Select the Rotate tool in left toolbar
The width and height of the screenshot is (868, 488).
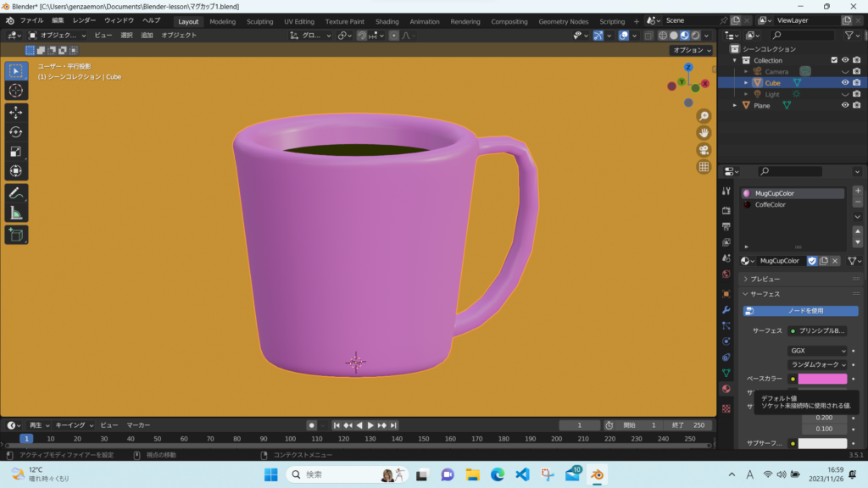point(16,131)
